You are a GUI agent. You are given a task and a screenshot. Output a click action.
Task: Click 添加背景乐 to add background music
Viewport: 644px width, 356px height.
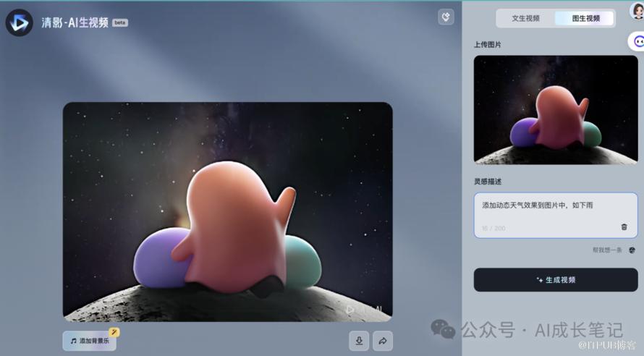(90, 341)
